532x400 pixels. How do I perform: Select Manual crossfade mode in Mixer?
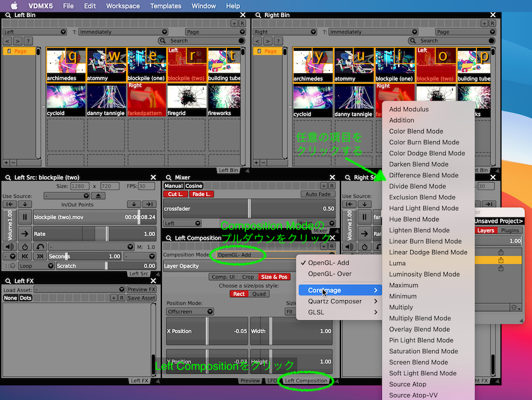pos(174,186)
